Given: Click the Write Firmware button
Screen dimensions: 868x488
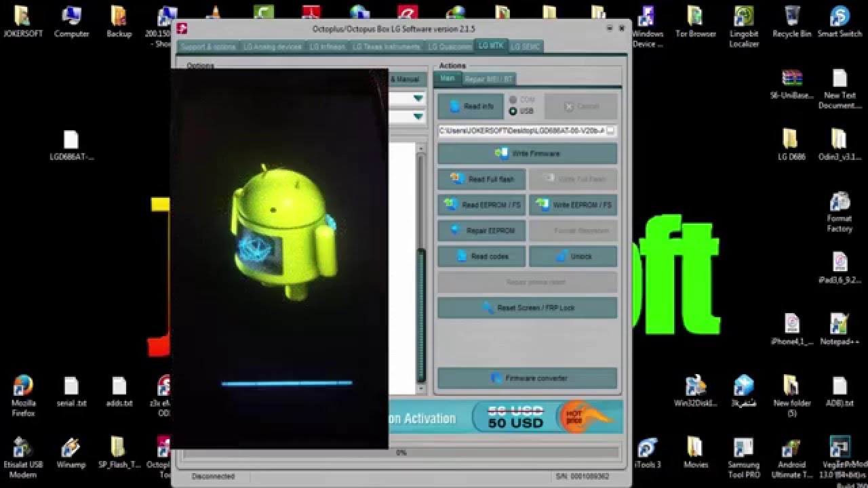Looking at the screenshot, I should pyautogui.click(x=527, y=154).
